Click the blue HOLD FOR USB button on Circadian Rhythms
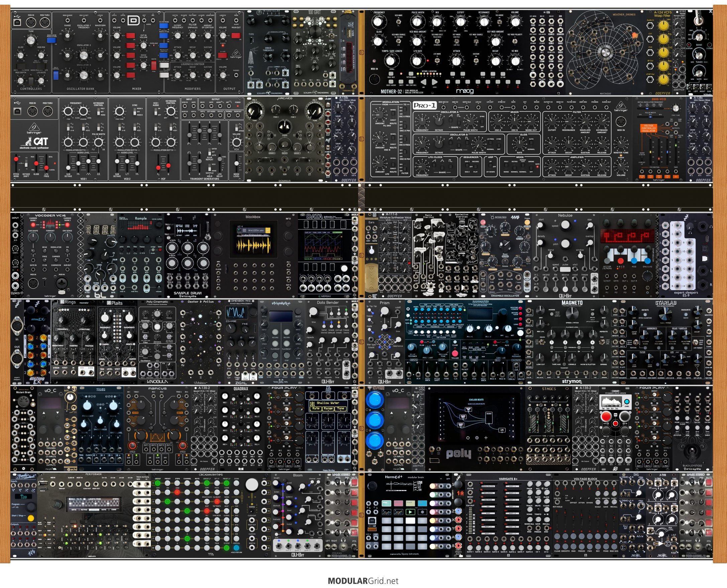The width and height of the screenshot is (727, 588). [x=236, y=548]
